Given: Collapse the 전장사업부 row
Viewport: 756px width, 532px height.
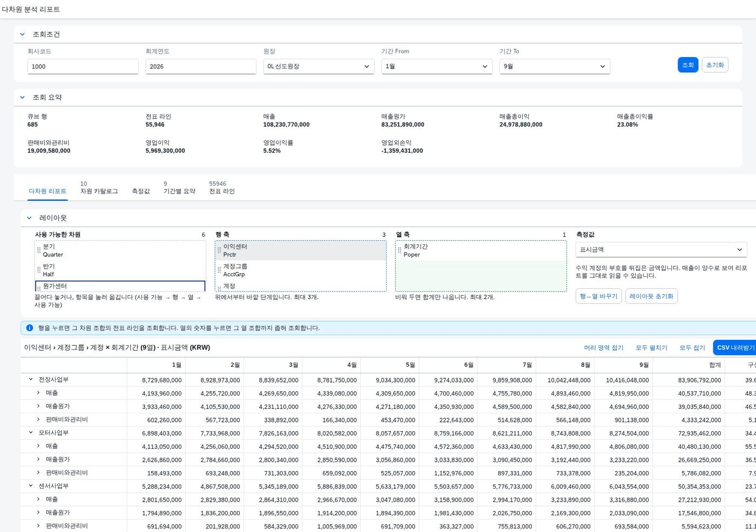Looking at the screenshot, I should [31, 379].
